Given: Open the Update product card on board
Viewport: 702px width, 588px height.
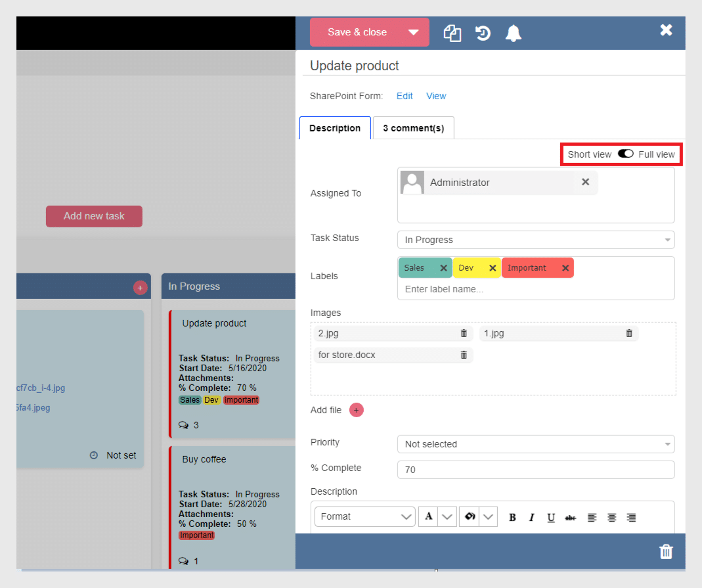Looking at the screenshot, I should [232, 373].
